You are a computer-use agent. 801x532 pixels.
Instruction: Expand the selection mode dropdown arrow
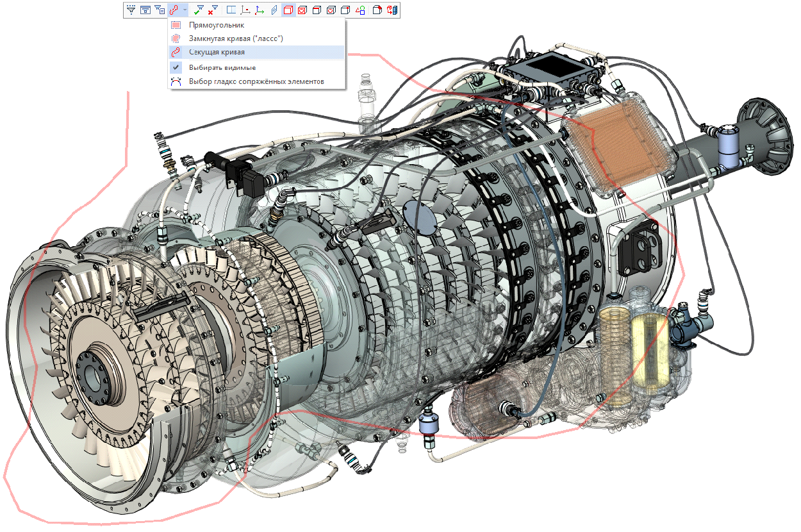(185, 10)
